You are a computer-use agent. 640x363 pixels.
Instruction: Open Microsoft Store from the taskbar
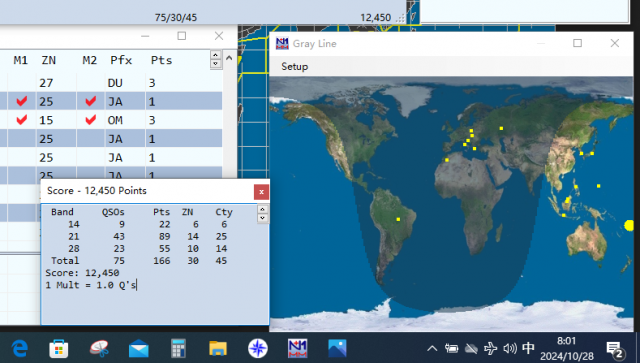(x=59, y=349)
